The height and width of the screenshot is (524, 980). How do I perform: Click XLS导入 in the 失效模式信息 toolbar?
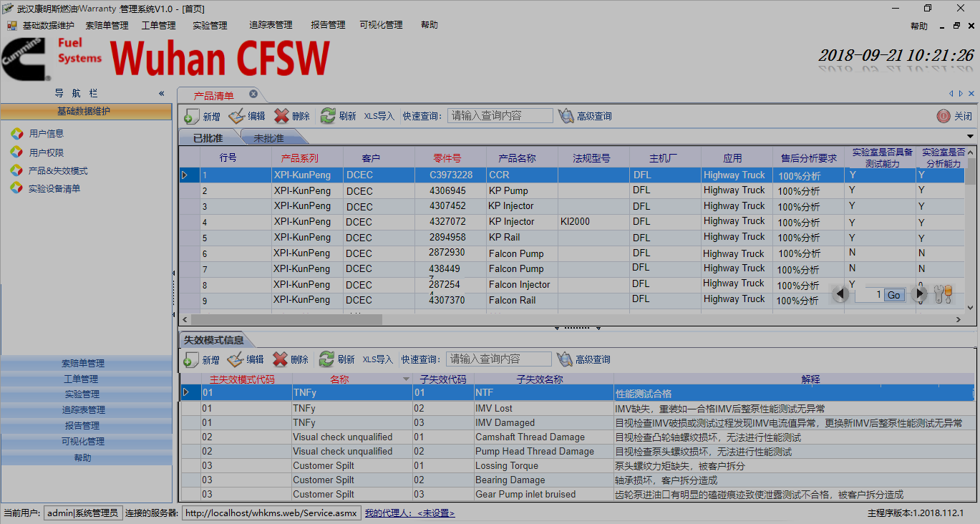[x=378, y=359]
